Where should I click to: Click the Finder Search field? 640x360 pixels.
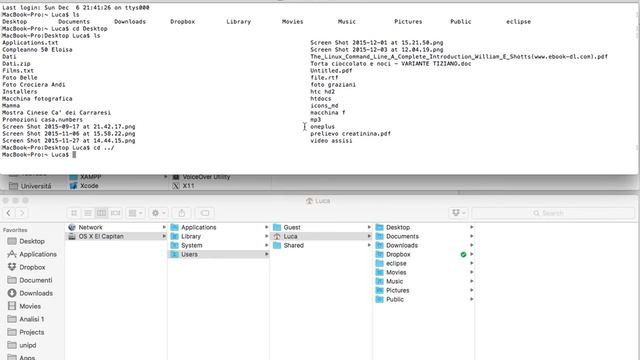553,213
